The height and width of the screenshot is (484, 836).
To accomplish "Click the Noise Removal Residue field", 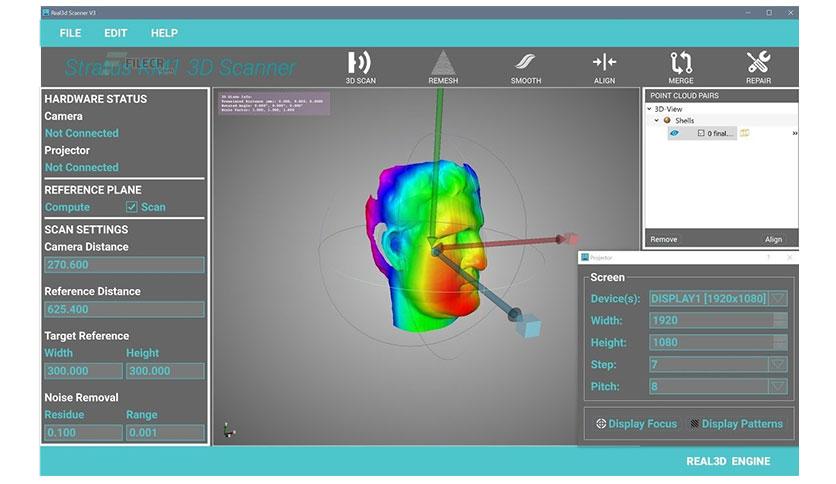I will click(x=83, y=433).
